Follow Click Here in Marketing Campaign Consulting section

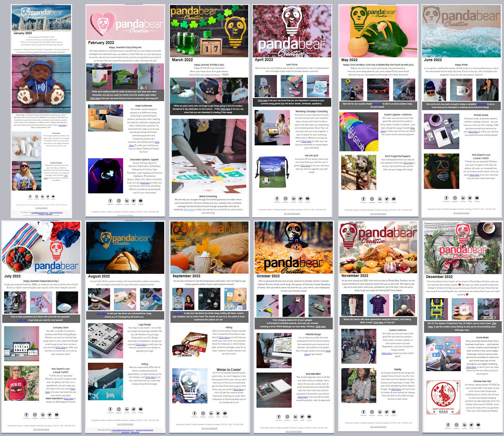306,141
